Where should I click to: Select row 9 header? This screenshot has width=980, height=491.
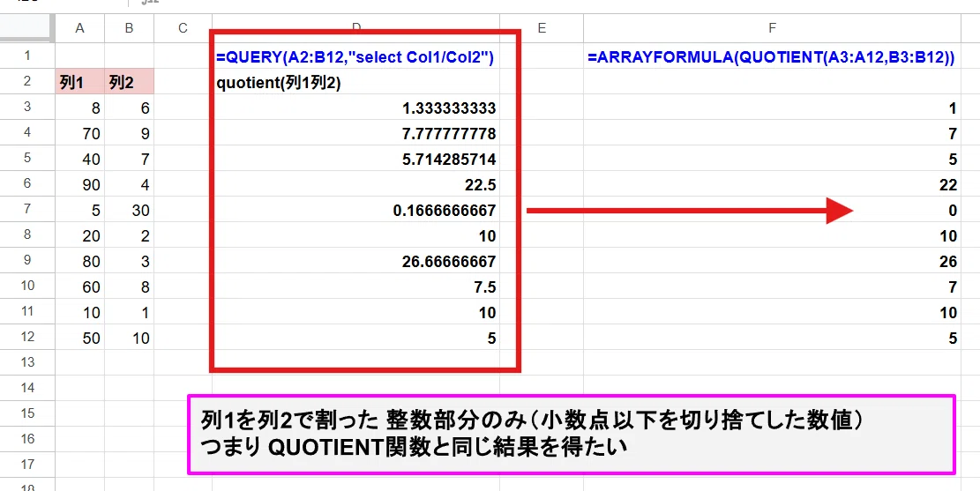27,261
